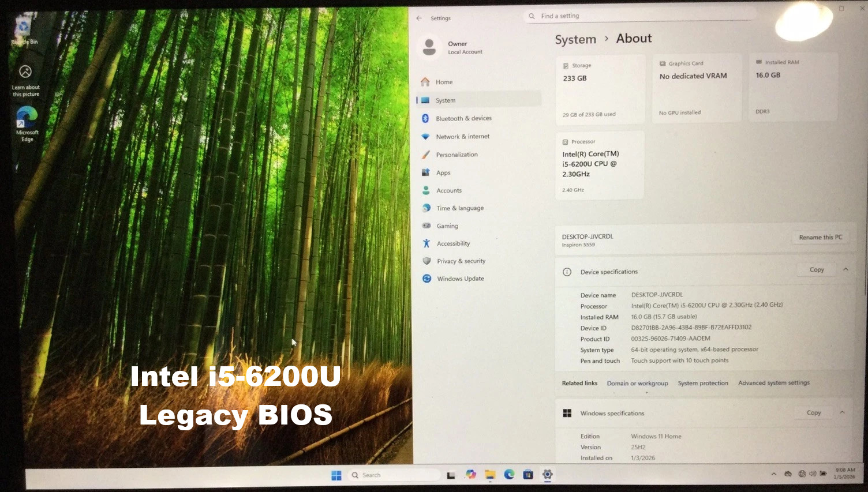
Task: Open the Start menu
Action: point(336,475)
